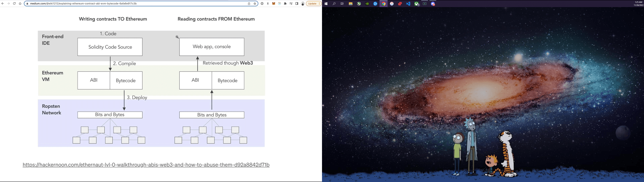Open the media controls playlist icon
The height and width of the screenshot is (182, 644).
pyautogui.click(x=291, y=4)
